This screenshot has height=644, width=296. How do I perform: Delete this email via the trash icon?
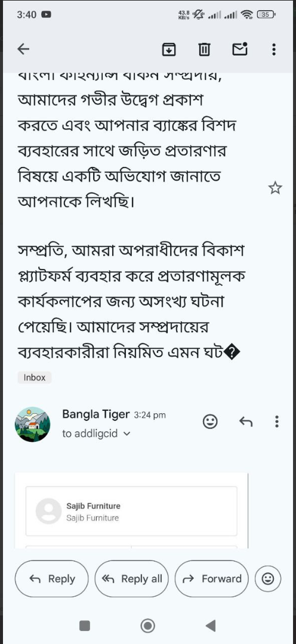pyautogui.click(x=204, y=49)
